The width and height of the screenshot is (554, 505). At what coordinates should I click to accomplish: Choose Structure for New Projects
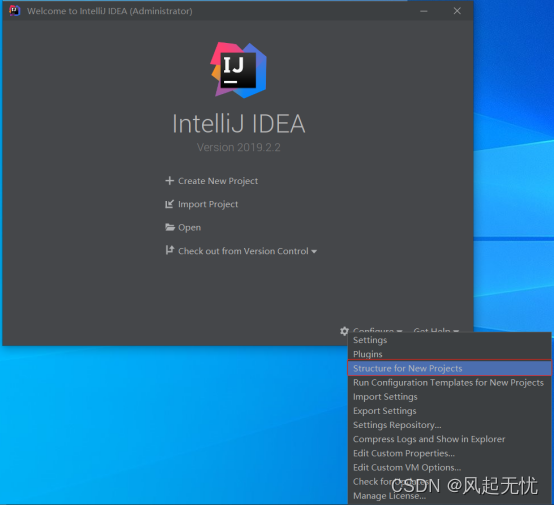pyautogui.click(x=449, y=368)
